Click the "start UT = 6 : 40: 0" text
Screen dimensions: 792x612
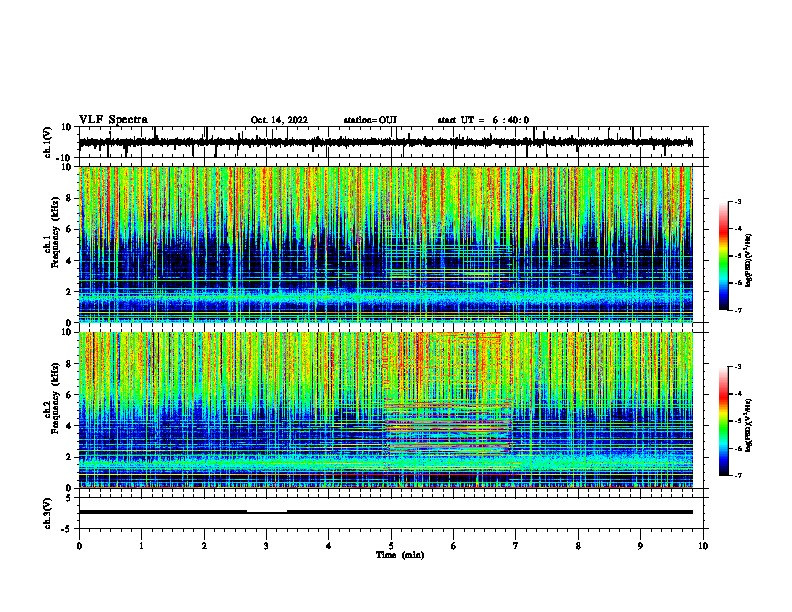[483, 120]
